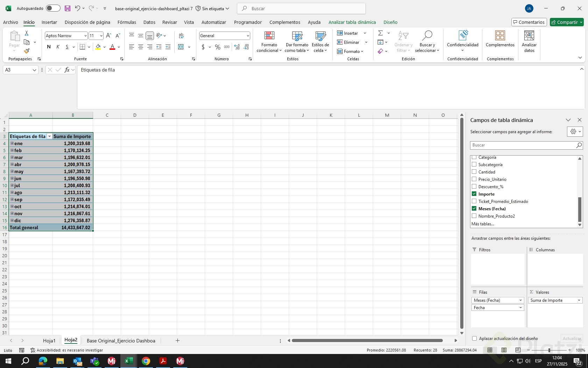This screenshot has width=588, height=368.
Task: Select the Cut scissors icon
Action: pos(27,33)
